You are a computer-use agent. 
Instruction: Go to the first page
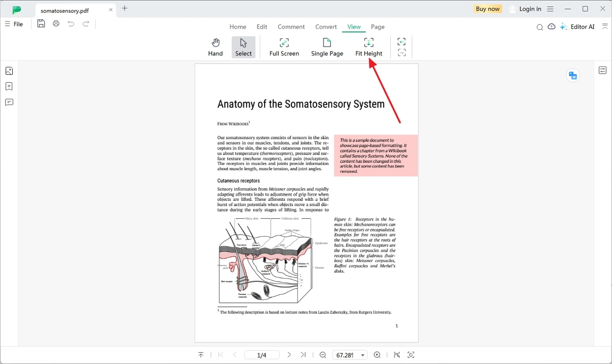pos(221,355)
